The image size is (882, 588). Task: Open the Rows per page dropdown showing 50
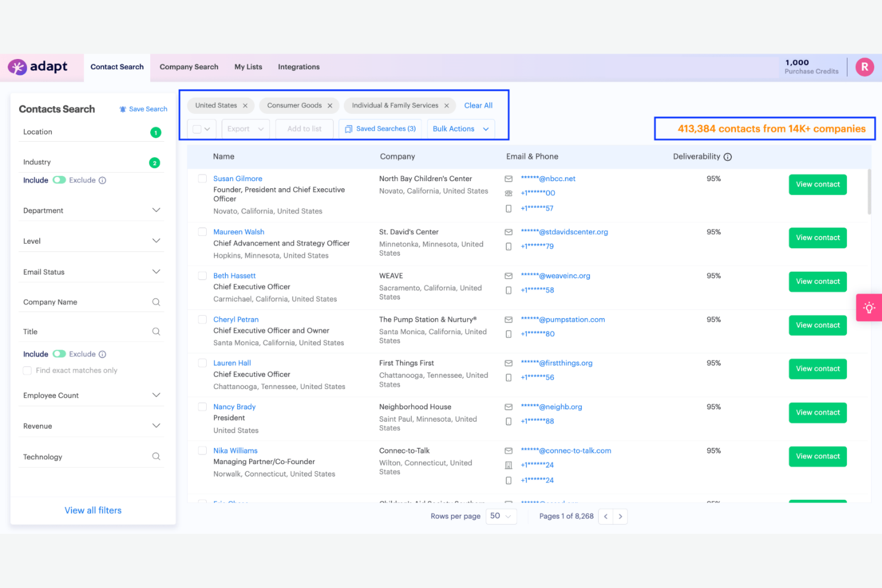(501, 516)
